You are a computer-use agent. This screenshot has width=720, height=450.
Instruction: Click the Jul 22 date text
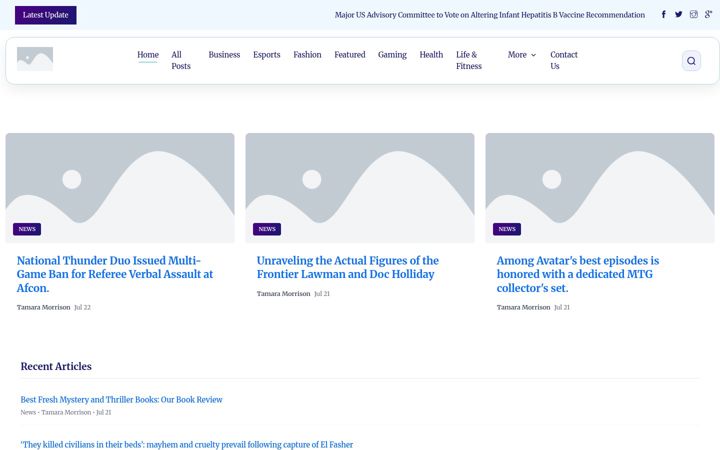pyautogui.click(x=83, y=307)
